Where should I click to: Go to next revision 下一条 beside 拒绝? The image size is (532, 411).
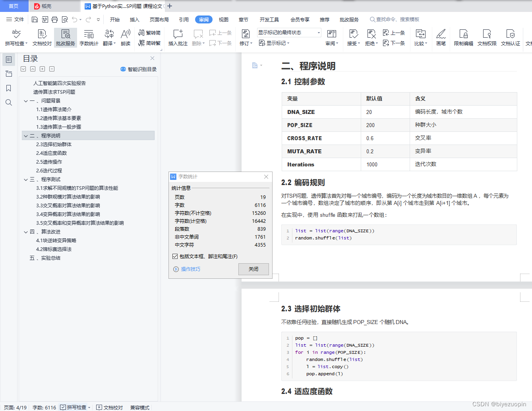click(x=394, y=43)
